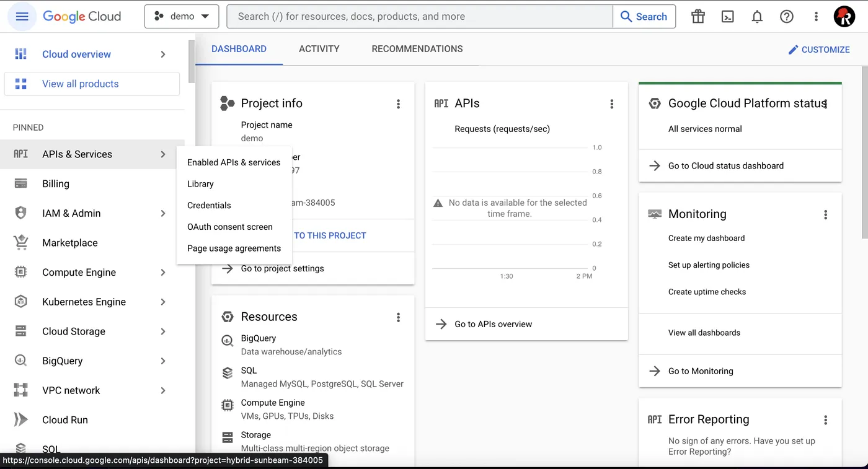Expand the APIs & Services chevron

(x=163, y=154)
